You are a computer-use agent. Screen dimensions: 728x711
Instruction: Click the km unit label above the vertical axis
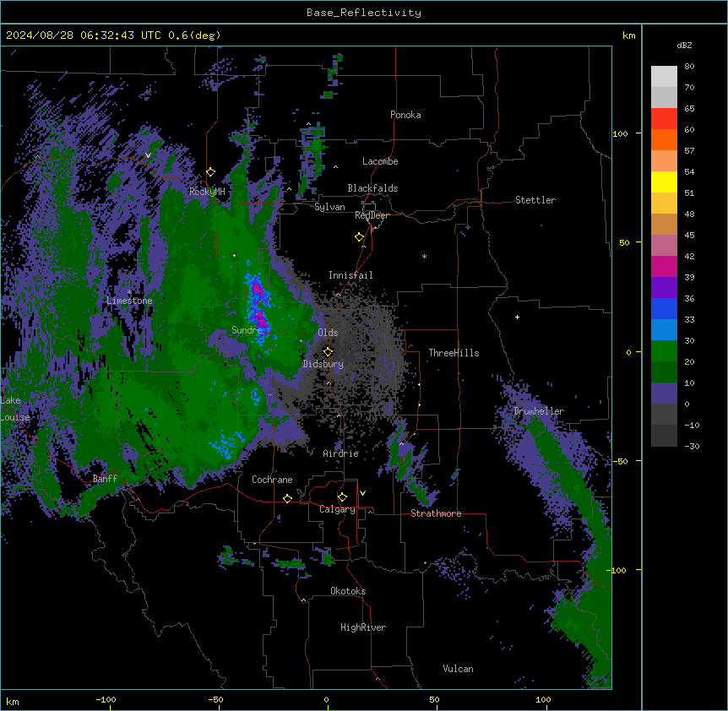[628, 35]
